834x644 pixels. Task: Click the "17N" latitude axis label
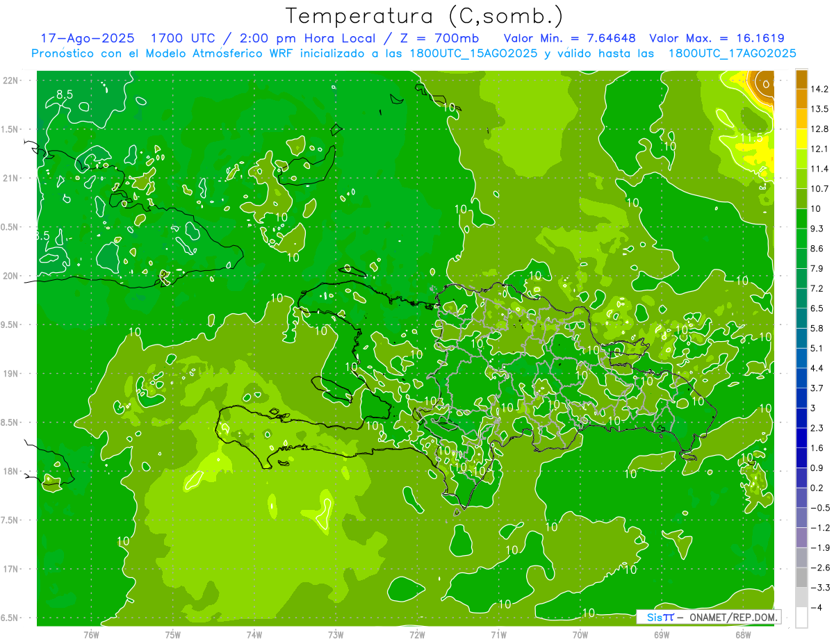tap(10, 569)
